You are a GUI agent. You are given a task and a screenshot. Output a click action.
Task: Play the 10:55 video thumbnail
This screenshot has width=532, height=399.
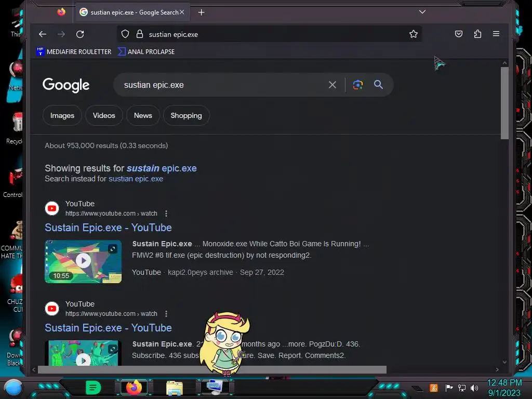pos(83,261)
